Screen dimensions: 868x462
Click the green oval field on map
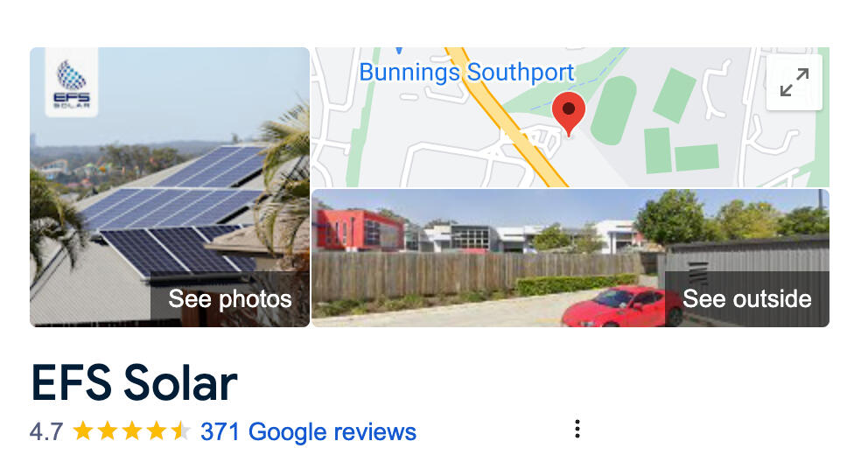(613, 110)
